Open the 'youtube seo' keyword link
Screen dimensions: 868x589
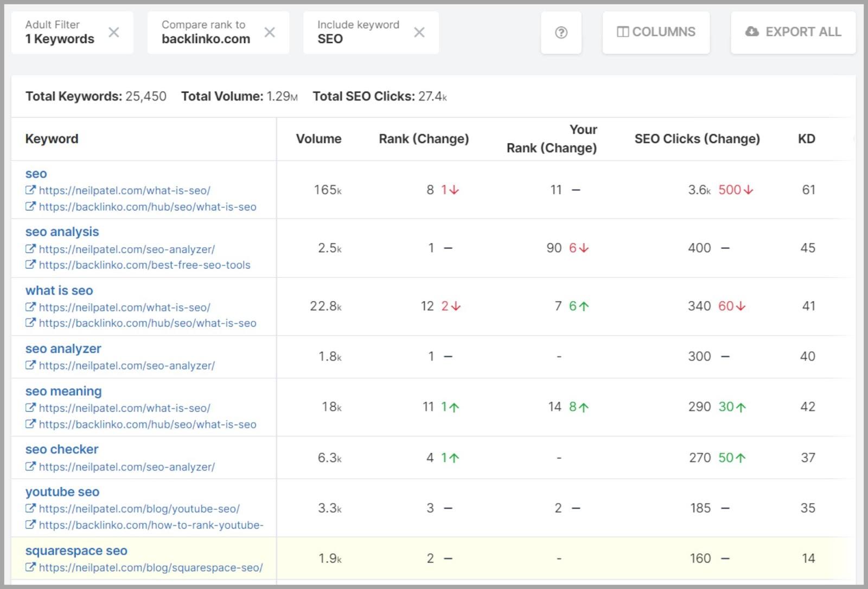tap(62, 492)
